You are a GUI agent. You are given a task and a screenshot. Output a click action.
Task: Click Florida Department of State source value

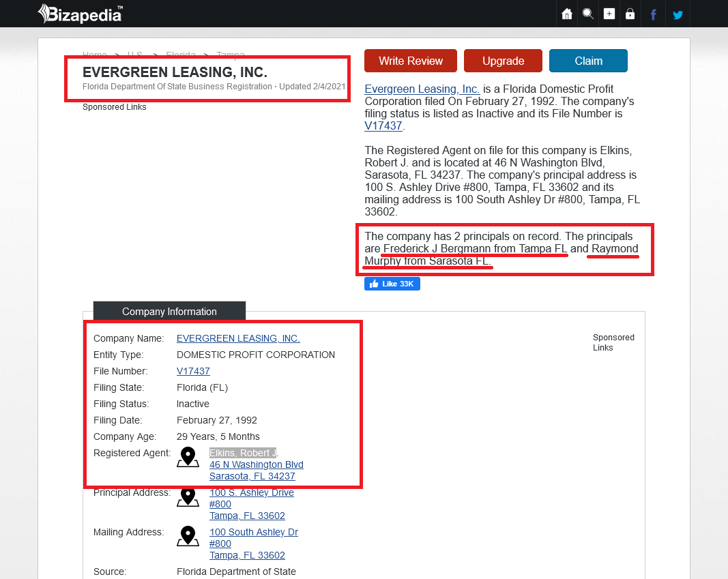236,571
